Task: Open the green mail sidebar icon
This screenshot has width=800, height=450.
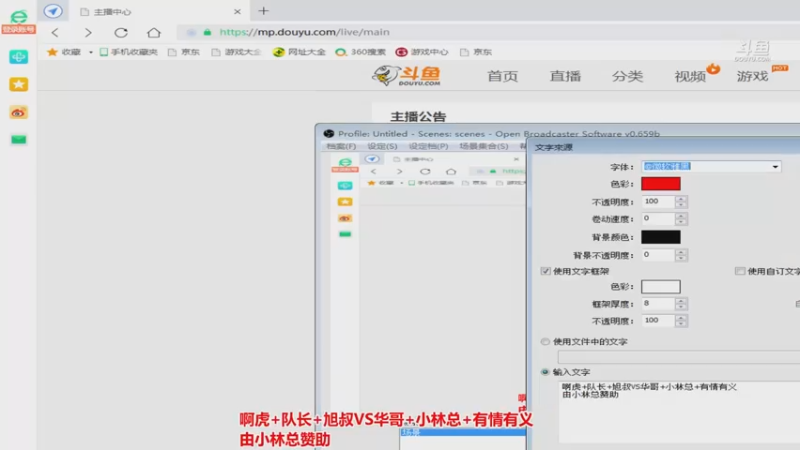Action: point(18,139)
